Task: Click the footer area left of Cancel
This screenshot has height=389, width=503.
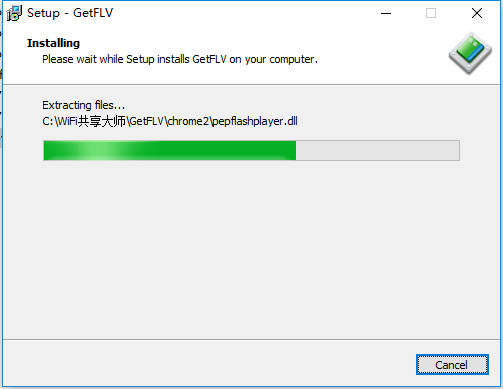Action: pyautogui.click(x=209, y=364)
